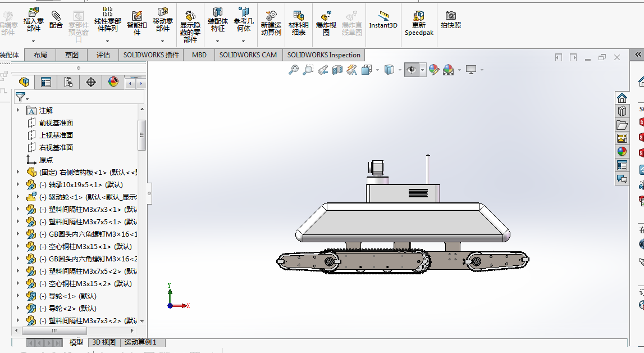
Task: Expand the 注解 annotations folder
Action: coord(17,110)
